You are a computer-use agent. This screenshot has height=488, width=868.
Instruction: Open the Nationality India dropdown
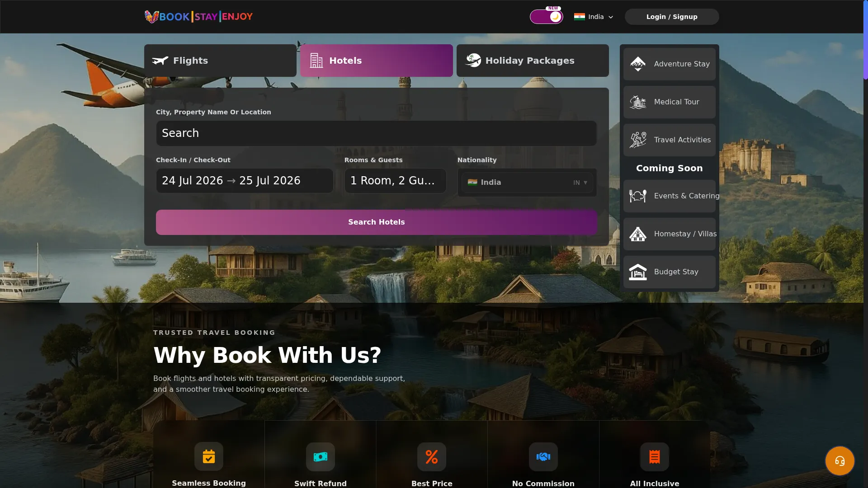[x=527, y=183]
